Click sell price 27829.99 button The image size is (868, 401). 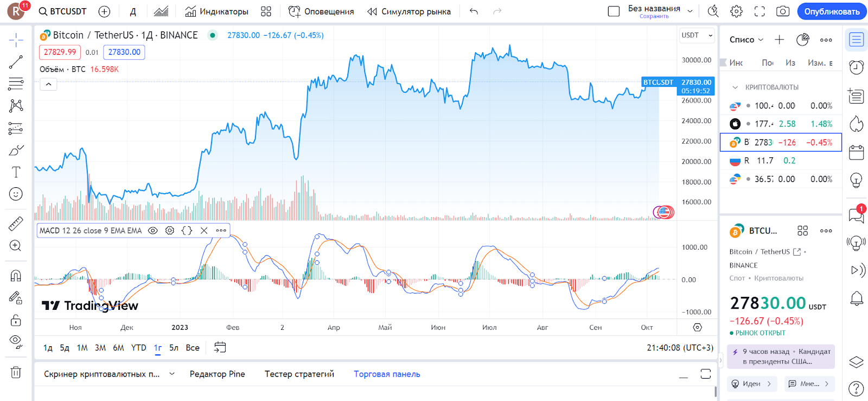(x=60, y=52)
